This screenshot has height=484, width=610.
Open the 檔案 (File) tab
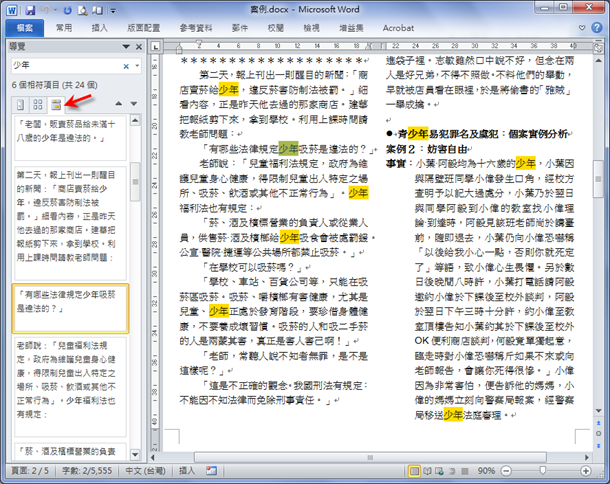tap(25, 28)
